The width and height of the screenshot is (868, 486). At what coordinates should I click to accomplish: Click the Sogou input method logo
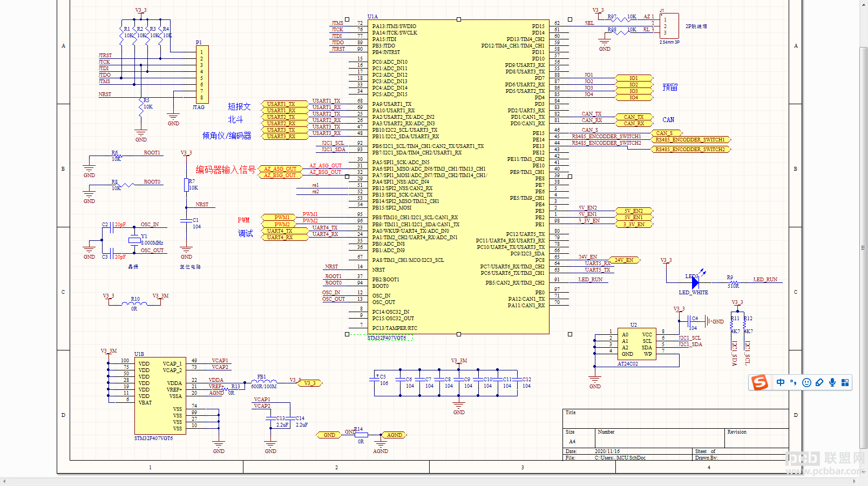pyautogui.click(x=760, y=382)
